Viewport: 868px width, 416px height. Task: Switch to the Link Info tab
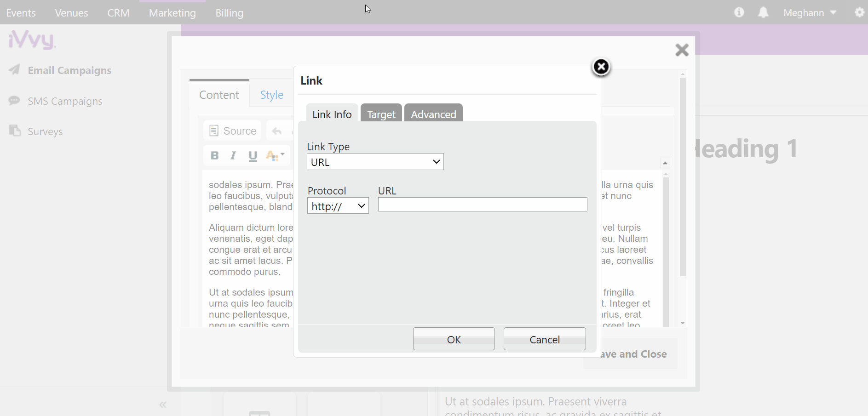click(x=332, y=114)
